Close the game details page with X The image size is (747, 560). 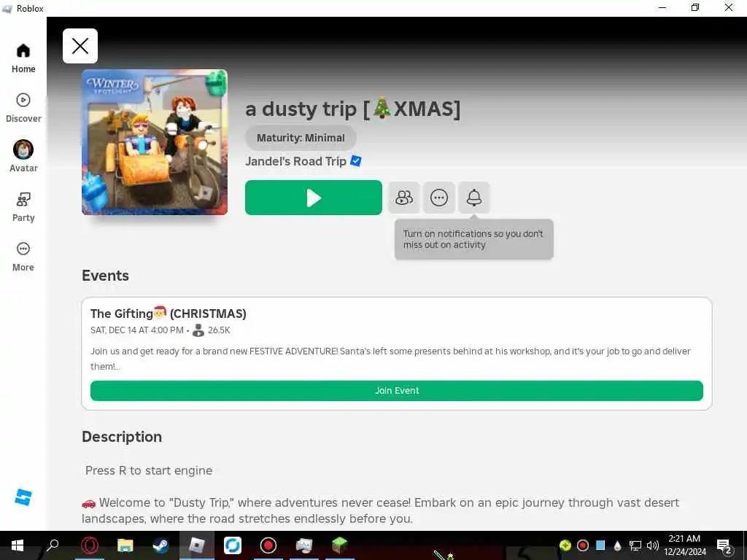80,46
